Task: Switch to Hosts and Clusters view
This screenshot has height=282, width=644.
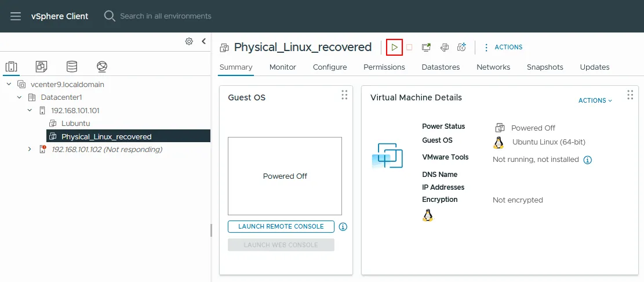Action: (x=11, y=66)
